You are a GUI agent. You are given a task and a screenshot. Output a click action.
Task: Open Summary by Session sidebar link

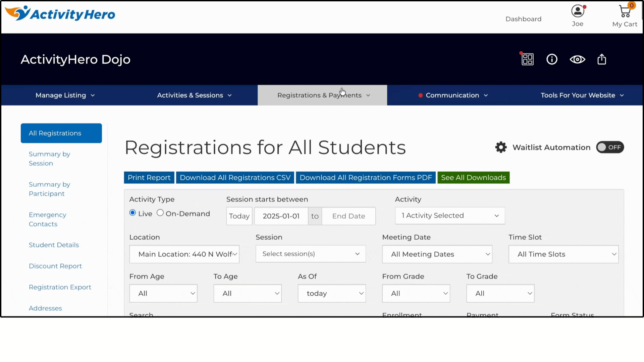pos(49,159)
